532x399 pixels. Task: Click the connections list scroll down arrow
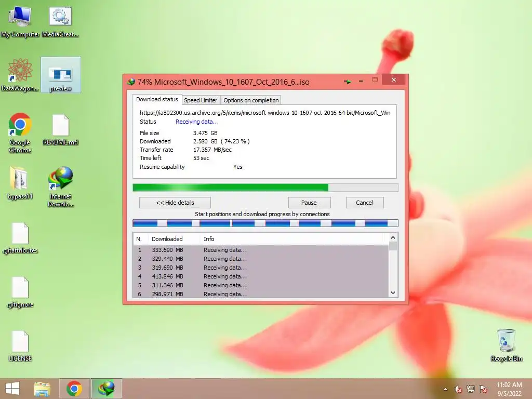tap(393, 293)
